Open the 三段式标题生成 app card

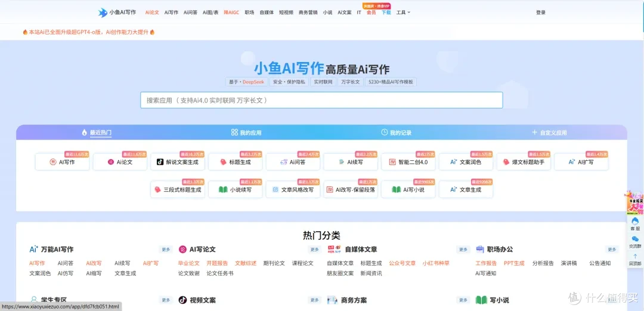[178, 189]
